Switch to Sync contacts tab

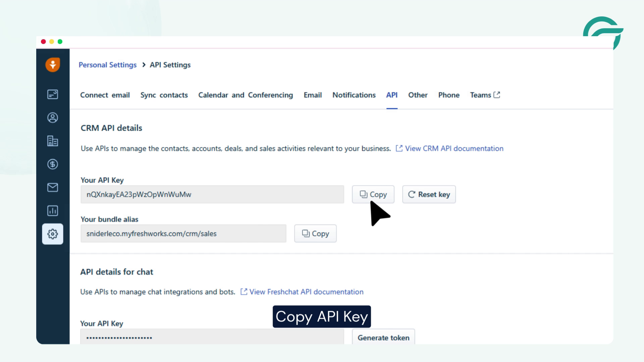164,95
